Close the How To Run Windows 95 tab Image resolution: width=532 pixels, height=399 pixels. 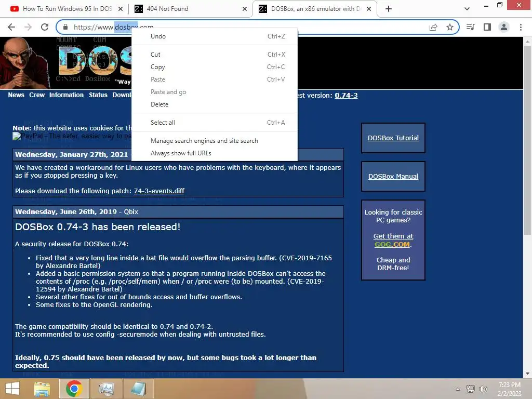(121, 9)
